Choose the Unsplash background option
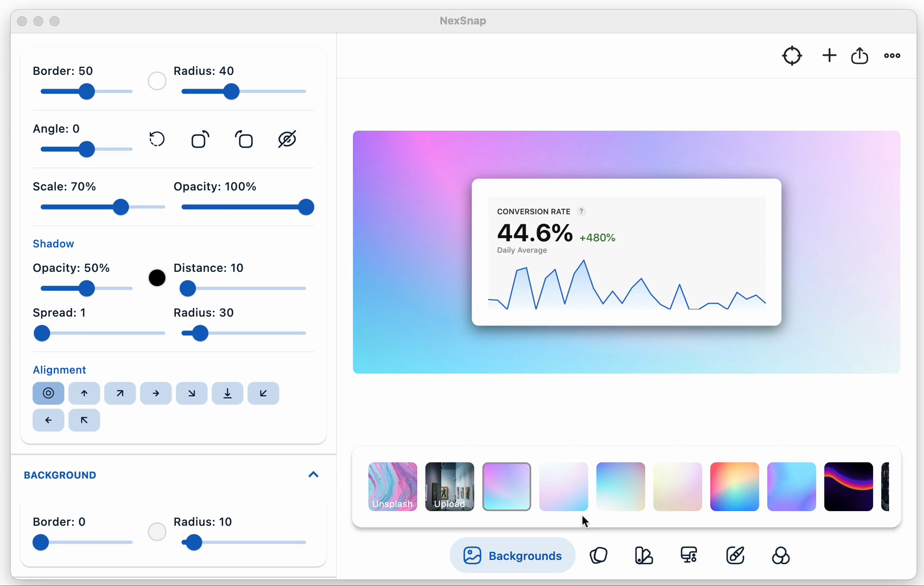The width and height of the screenshot is (924, 586). (x=393, y=487)
